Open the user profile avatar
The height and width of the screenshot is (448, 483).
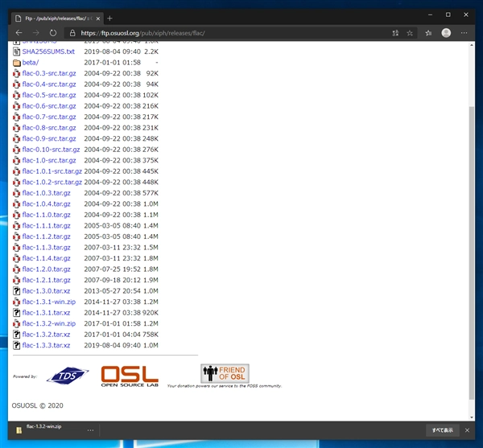[x=446, y=33]
